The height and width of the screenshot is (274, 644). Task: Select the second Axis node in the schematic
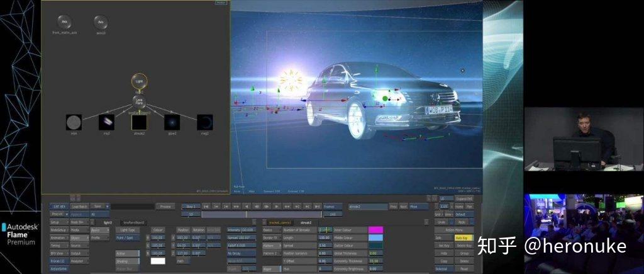(101, 22)
